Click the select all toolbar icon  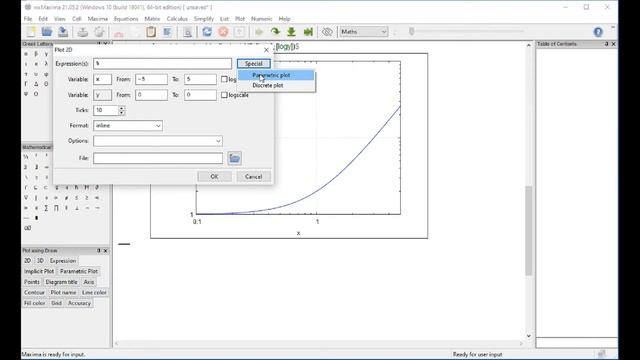coord(167,32)
